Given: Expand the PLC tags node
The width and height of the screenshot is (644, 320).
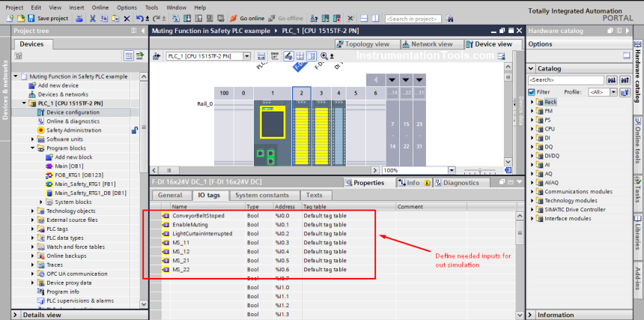Looking at the screenshot, I should pos(33,229).
